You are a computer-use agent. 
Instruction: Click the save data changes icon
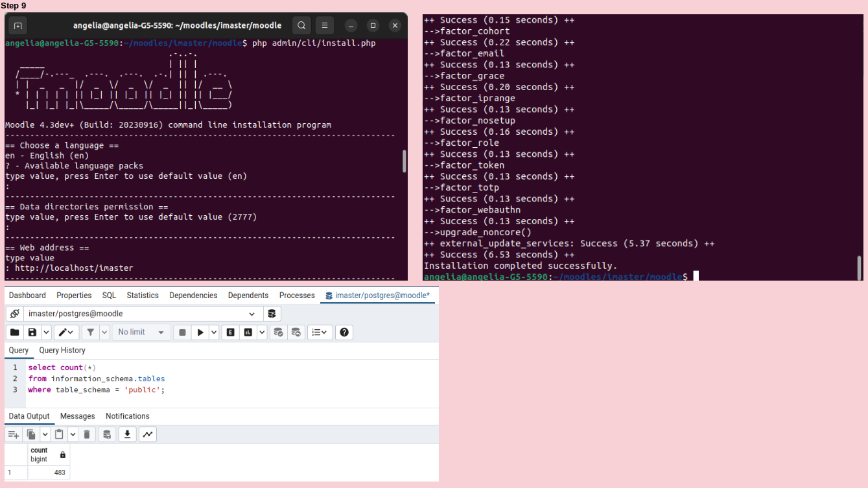pos(107,434)
